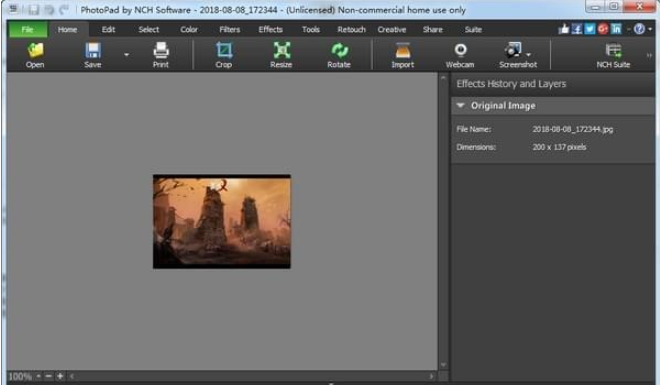Click the quick-access save icon in title bar
Image resolution: width=660 pixels, height=385 pixels.
pyautogui.click(x=34, y=9)
